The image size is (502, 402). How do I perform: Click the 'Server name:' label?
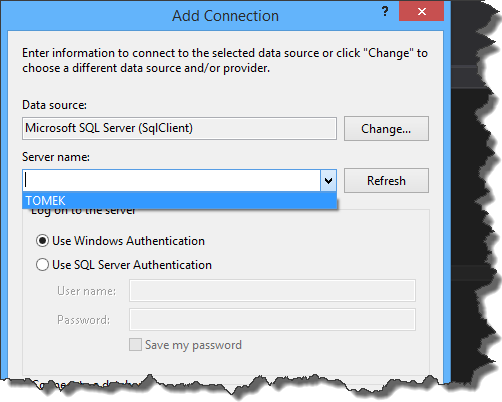56,157
